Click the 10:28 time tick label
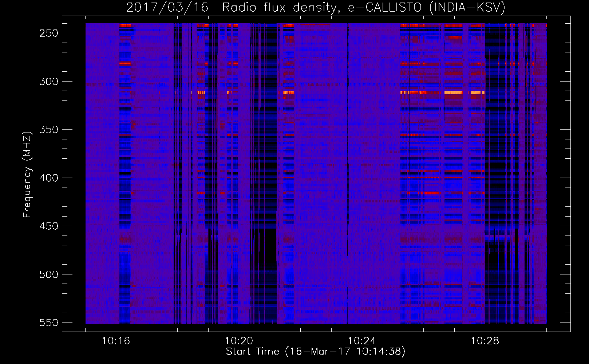This screenshot has height=364, width=589. pos(485,341)
